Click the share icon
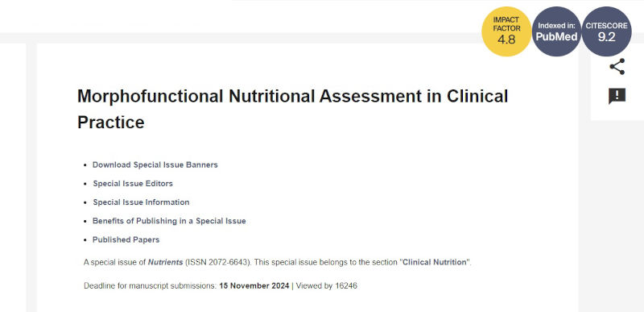The width and height of the screenshot is (644, 312). (617, 67)
